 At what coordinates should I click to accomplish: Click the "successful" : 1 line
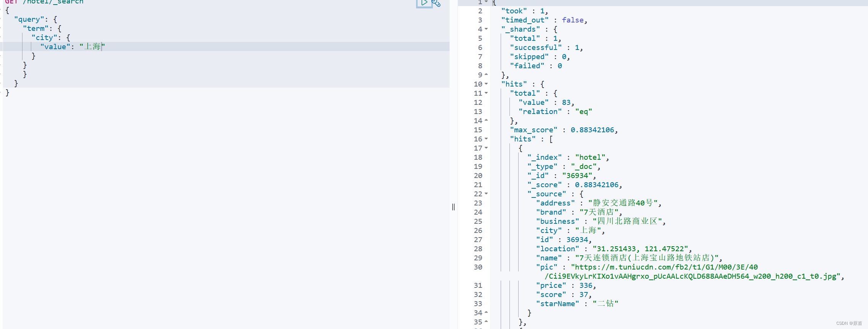pos(546,47)
